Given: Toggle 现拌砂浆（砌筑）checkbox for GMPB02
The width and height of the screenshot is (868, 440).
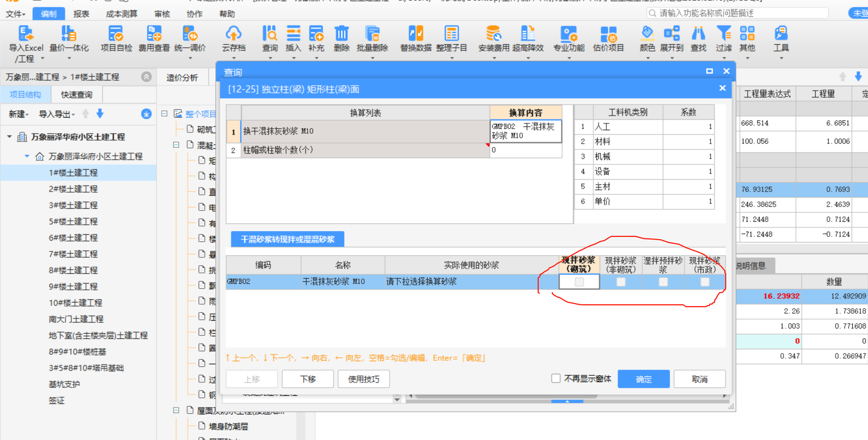Looking at the screenshot, I should (578, 282).
